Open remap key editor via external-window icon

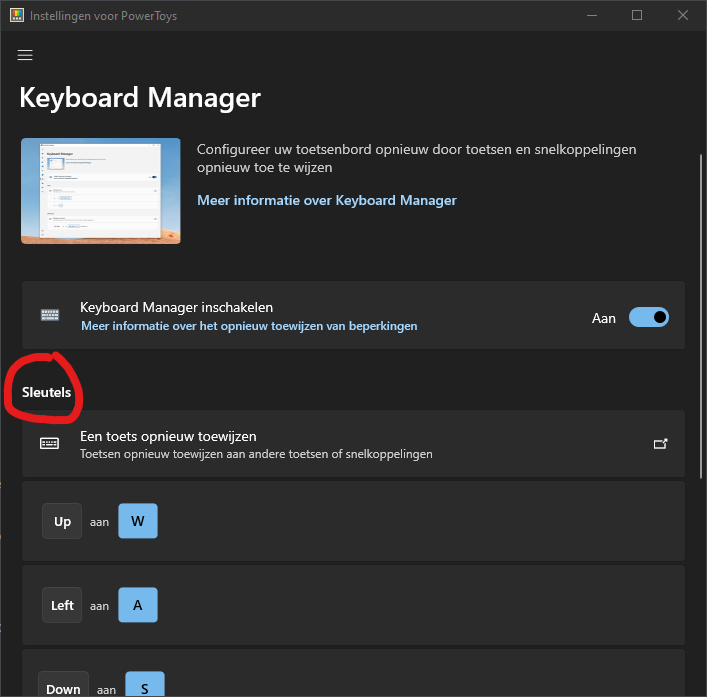661,444
